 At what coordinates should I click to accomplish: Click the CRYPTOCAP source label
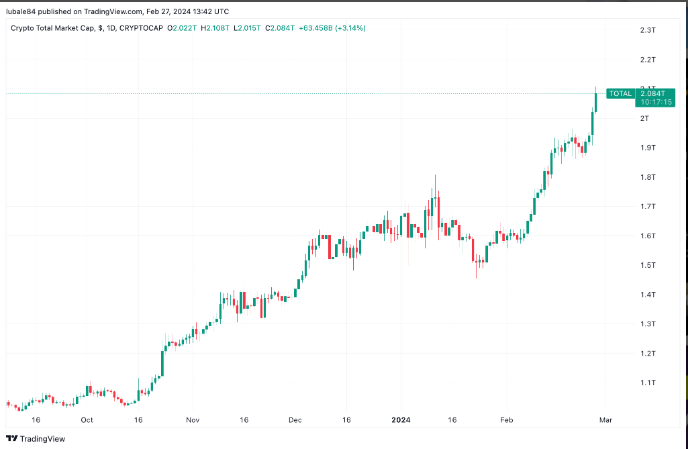(141, 28)
